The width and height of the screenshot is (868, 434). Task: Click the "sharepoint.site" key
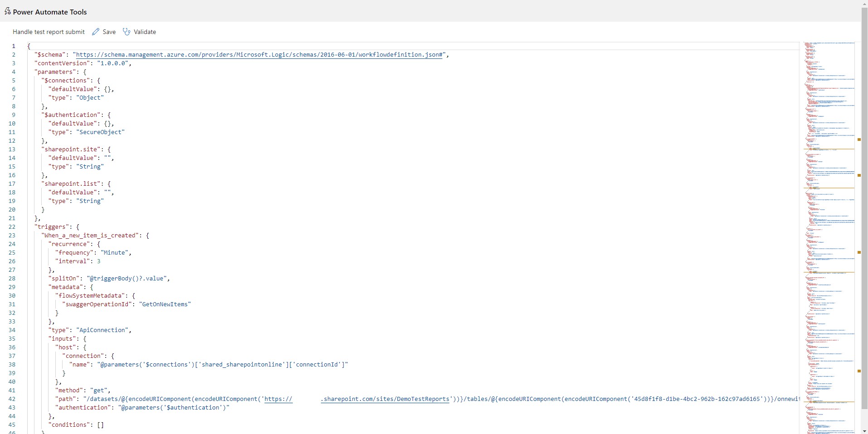click(71, 149)
